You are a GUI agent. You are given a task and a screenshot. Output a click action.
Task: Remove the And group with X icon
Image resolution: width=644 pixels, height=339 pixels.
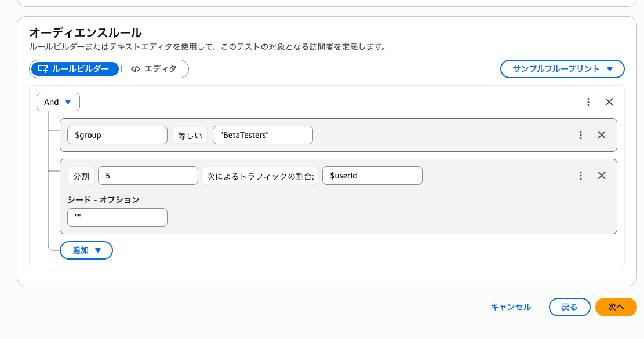pos(609,102)
